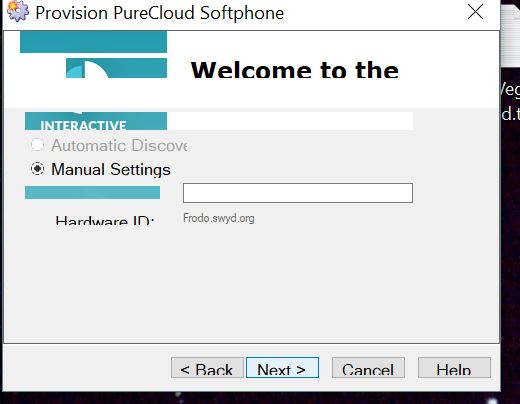
Task: Cancel the softphone provisioning wizard
Action: [x=368, y=368]
